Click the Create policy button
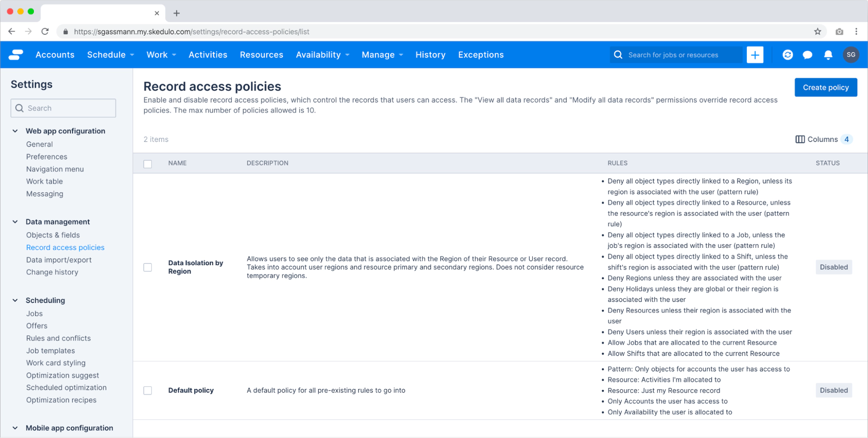Image resolution: width=868 pixels, height=438 pixels. pyautogui.click(x=825, y=87)
